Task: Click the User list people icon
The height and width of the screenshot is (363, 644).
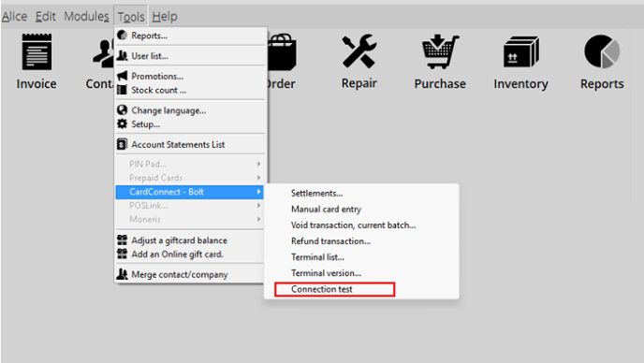Action: [x=122, y=55]
